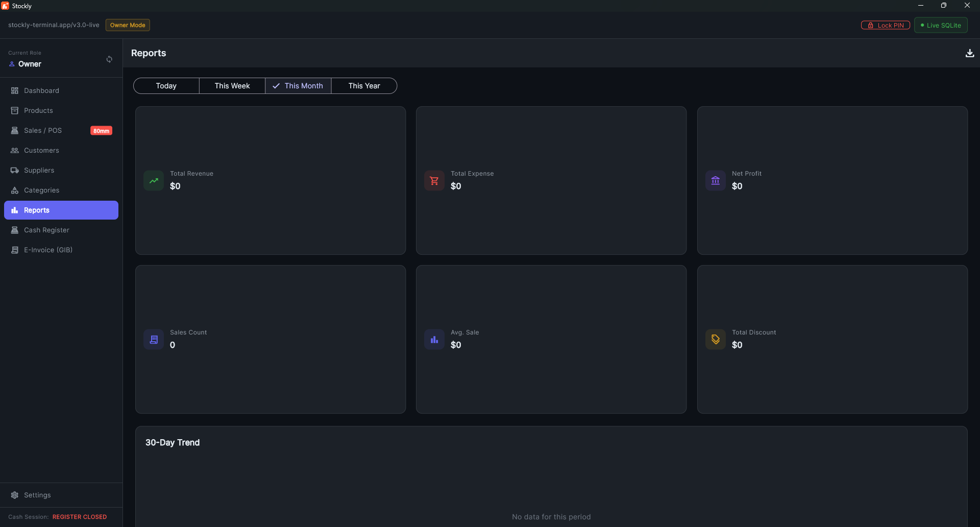
Task: Navigate to Customers
Action: [x=61, y=150]
